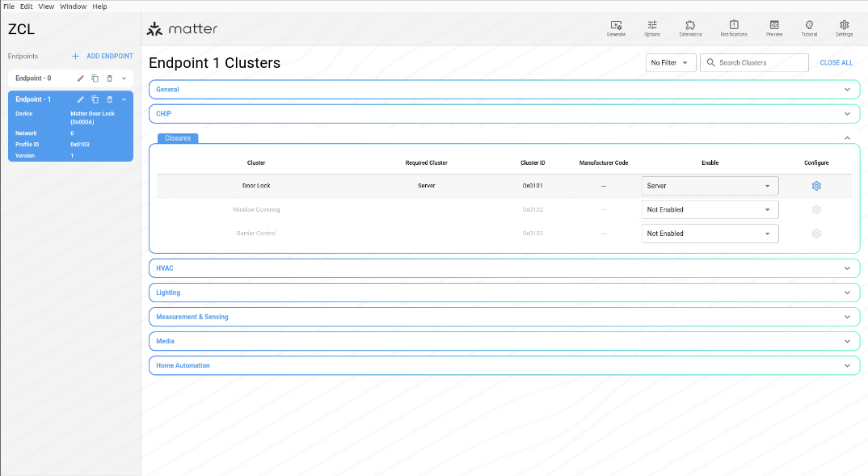Open the Window menu
Screen dimensions: 868x476
(x=73, y=6)
